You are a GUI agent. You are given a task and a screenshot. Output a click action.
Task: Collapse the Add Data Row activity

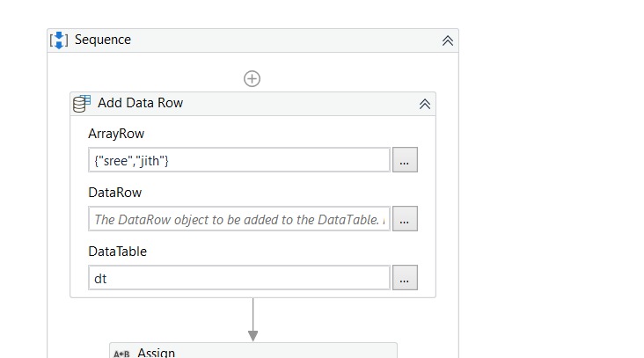click(x=425, y=104)
